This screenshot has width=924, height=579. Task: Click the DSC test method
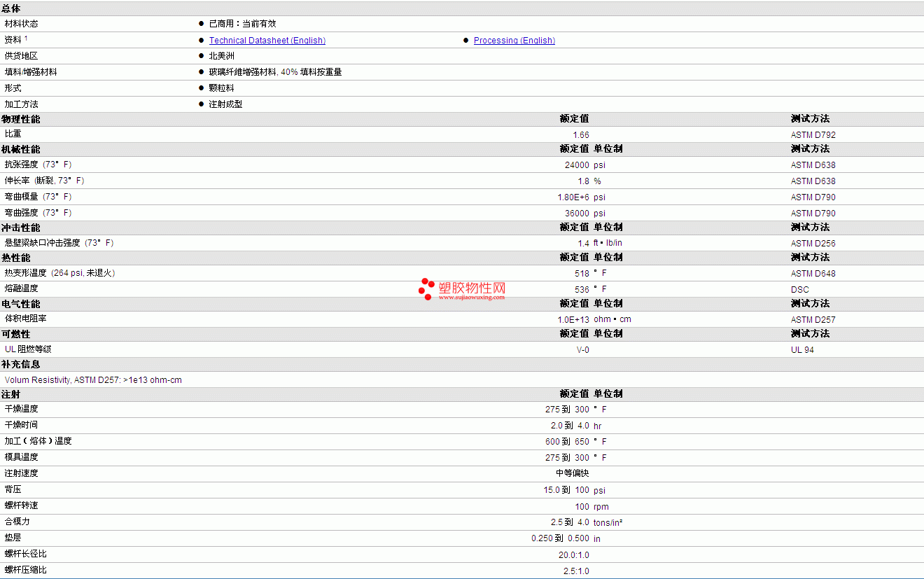[800, 290]
